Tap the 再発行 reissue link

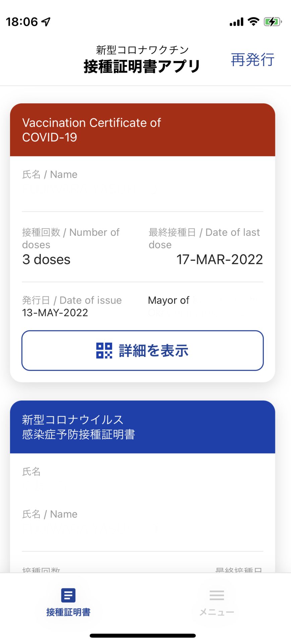click(x=252, y=60)
